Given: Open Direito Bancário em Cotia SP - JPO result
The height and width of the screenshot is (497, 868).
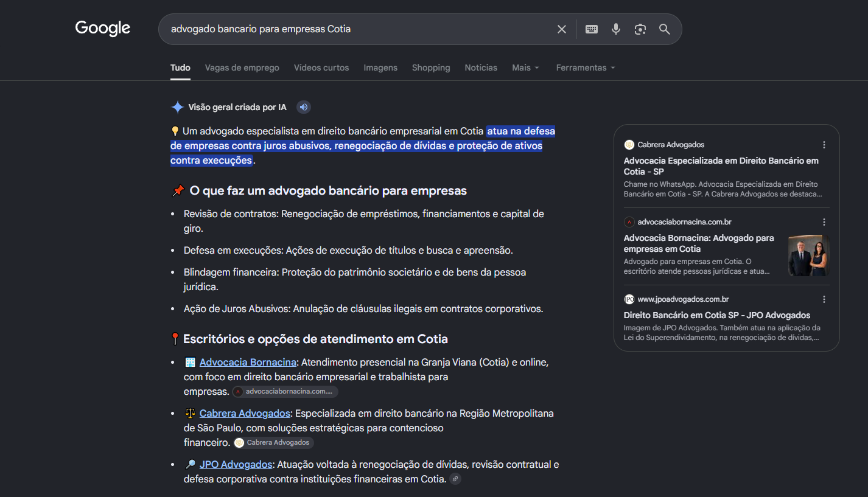Looking at the screenshot, I should (x=717, y=315).
